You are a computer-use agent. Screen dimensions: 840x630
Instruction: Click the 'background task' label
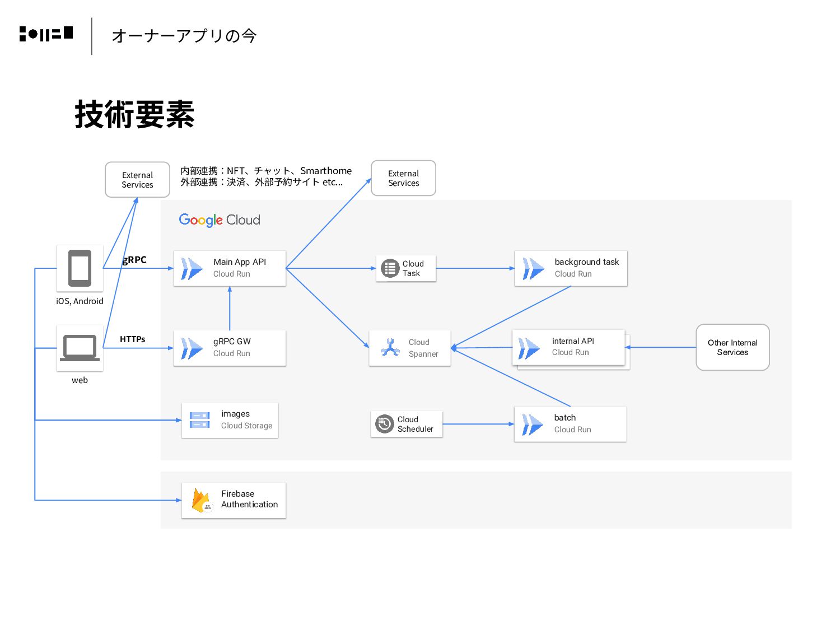(x=587, y=262)
